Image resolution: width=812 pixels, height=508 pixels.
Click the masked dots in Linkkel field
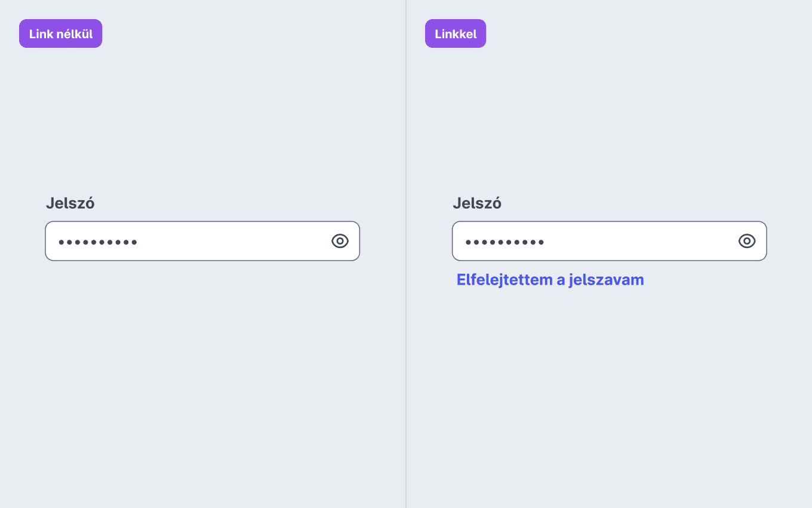[x=505, y=242]
